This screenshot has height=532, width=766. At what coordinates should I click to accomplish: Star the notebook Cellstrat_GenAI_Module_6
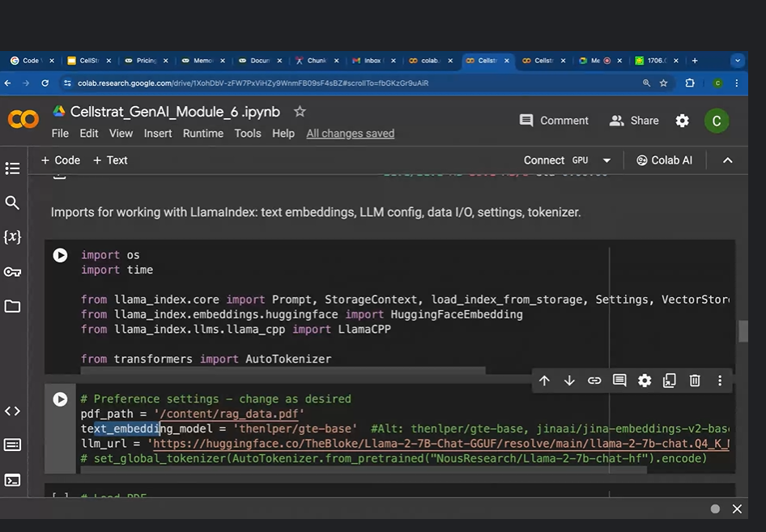click(300, 112)
